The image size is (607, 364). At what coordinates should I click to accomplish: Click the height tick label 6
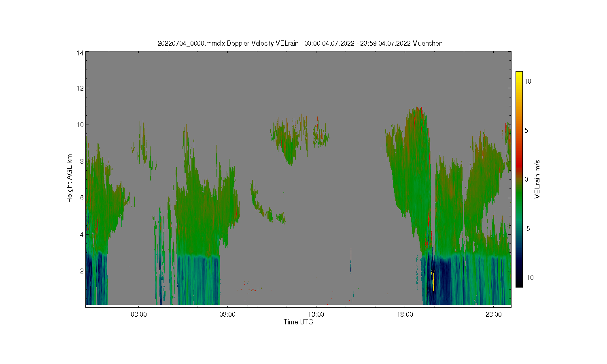click(82, 198)
